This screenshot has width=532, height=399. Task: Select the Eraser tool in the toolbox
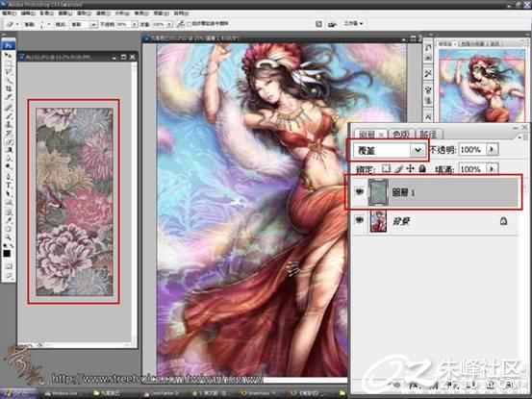coord(8,141)
